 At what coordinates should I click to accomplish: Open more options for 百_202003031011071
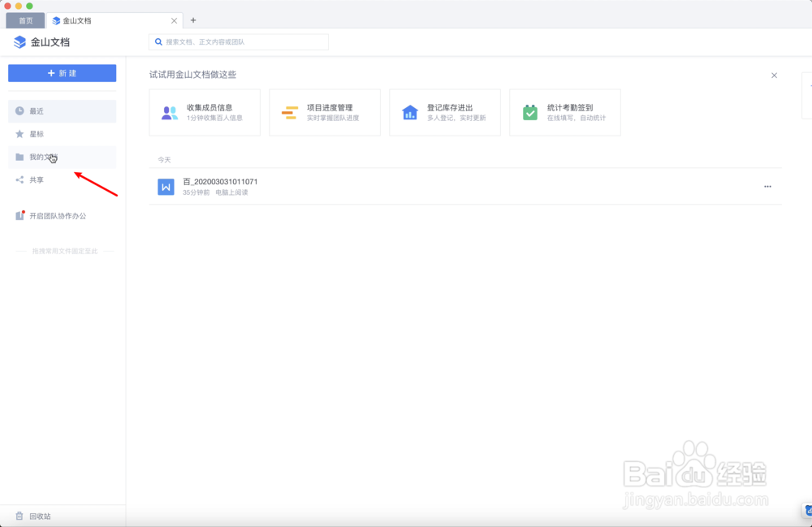click(x=767, y=187)
